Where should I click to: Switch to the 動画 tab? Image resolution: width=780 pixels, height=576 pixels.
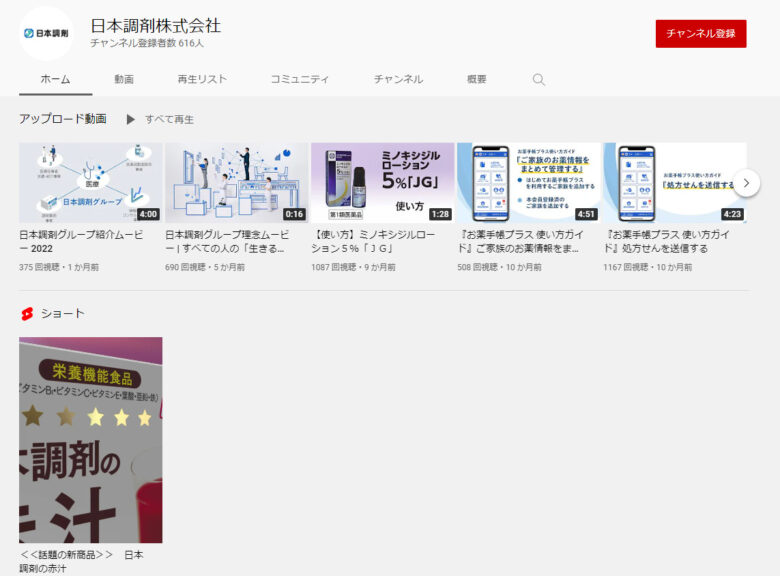tap(124, 79)
